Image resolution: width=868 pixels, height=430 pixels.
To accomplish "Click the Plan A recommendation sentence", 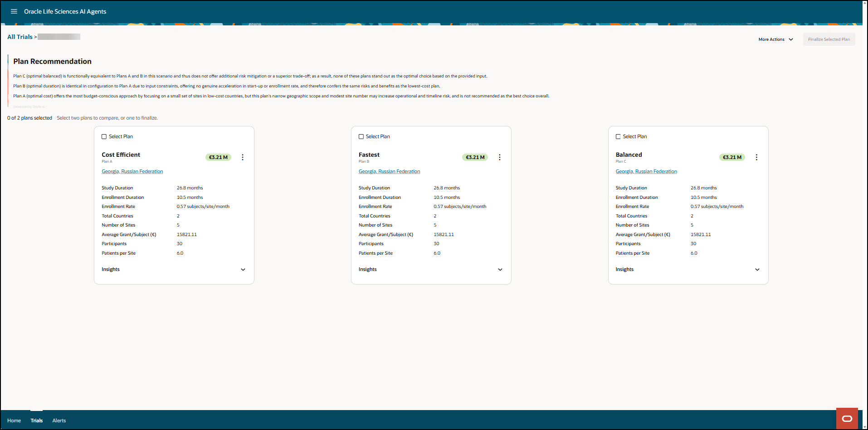I will [x=281, y=96].
